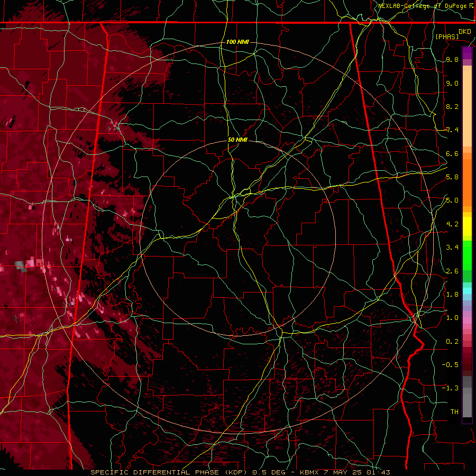Click the 01:43 timestamp in the caption
Viewport: 476px width, 476px height.
click(379, 472)
